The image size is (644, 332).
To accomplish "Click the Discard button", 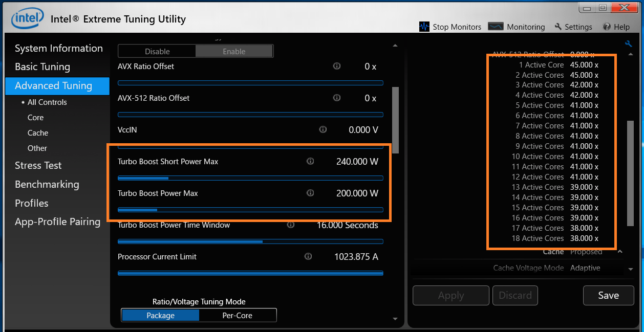I will pyautogui.click(x=515, y=295).
